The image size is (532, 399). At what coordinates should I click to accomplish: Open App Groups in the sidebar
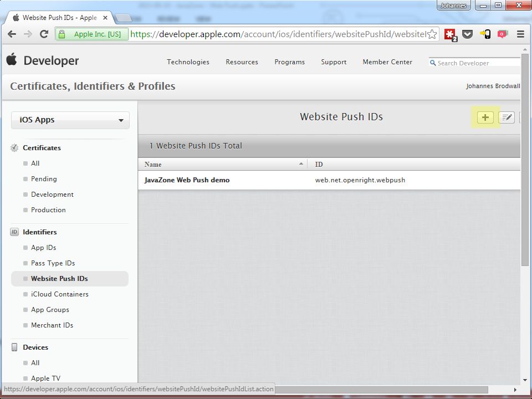pos(50,310)
